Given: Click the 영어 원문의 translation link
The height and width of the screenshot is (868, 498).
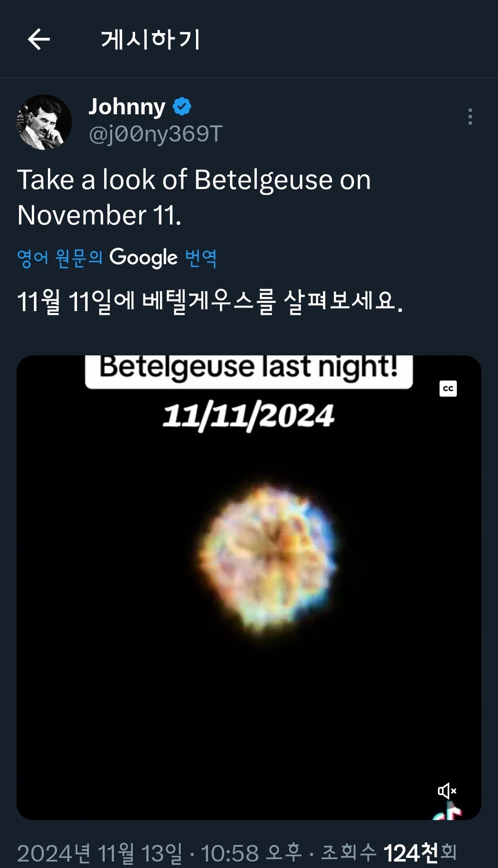Looking at the screenshot, I should pos(59,258).
